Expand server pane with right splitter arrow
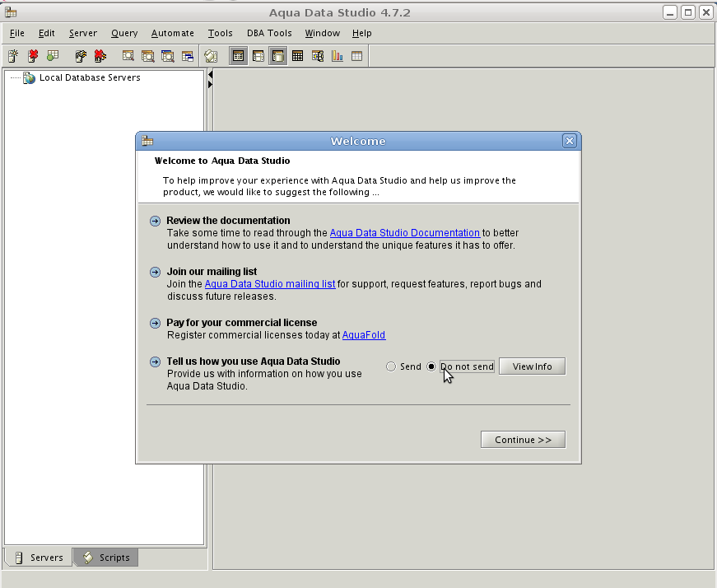This screenshot has height=588, width=717. [x=210, y=84]
